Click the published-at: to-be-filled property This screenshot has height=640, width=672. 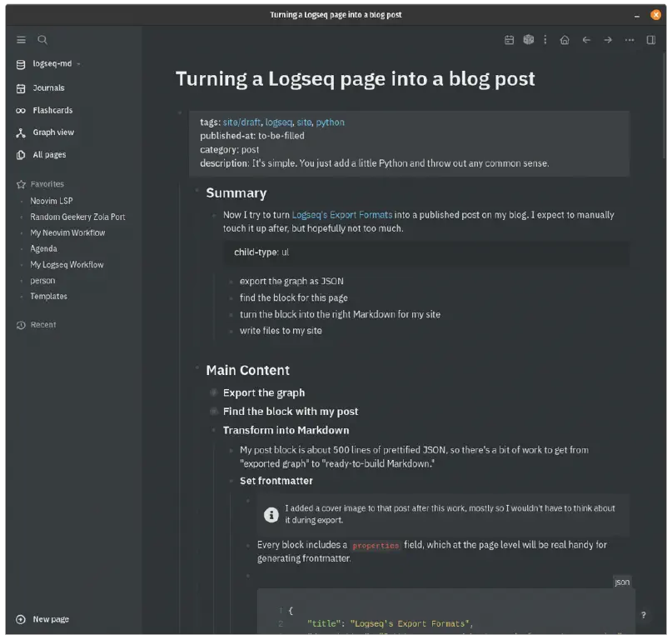click(x=252, y=136)
